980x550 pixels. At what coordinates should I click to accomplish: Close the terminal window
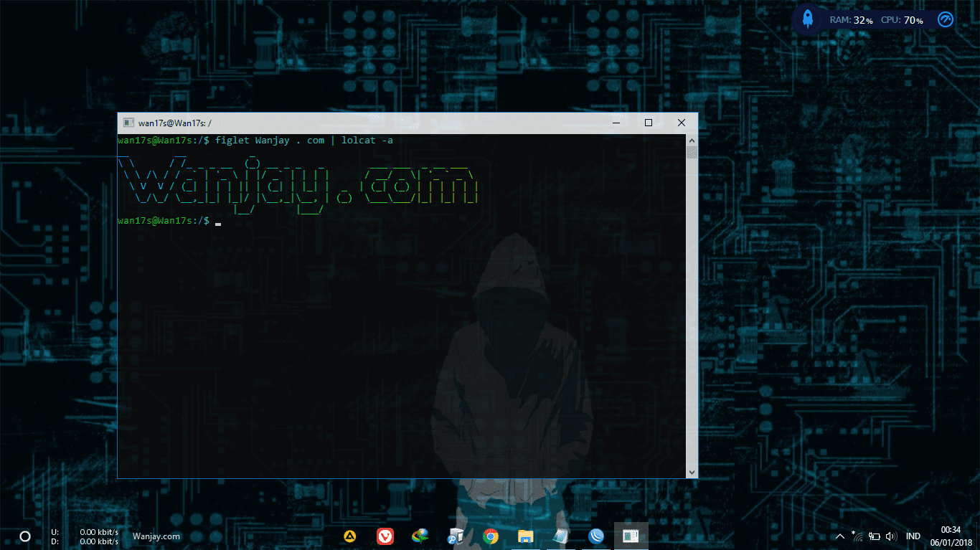click(x=681, y=123)
